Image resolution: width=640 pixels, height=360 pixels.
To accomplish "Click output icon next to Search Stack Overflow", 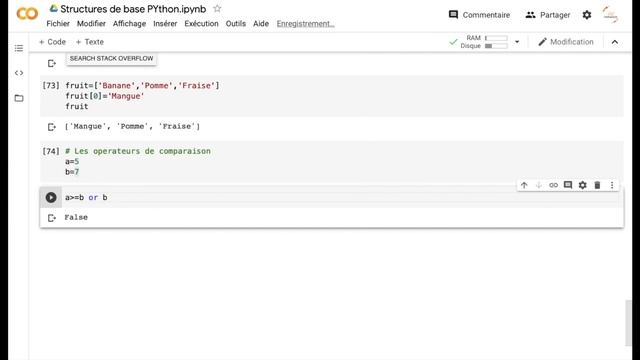I will (51, 63).
